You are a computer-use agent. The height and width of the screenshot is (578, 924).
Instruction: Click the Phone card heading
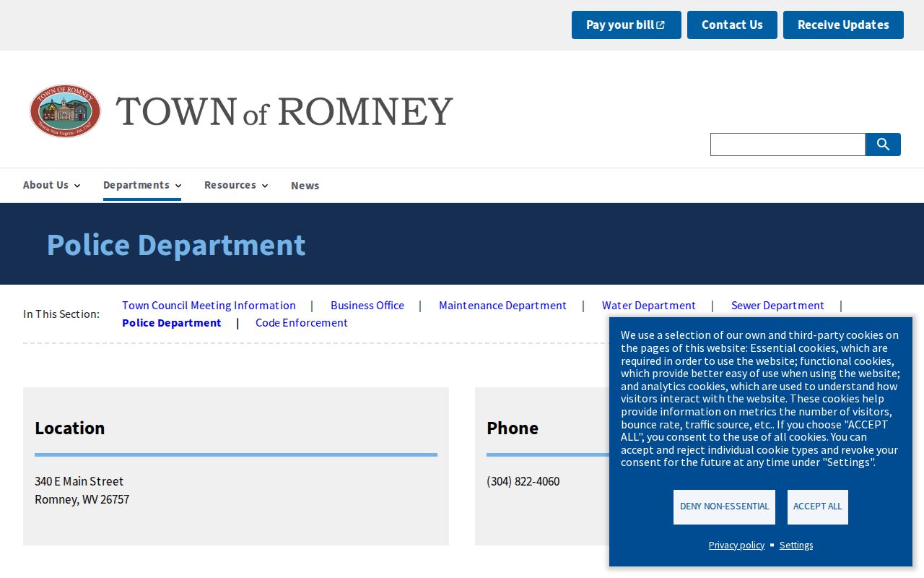513,428
